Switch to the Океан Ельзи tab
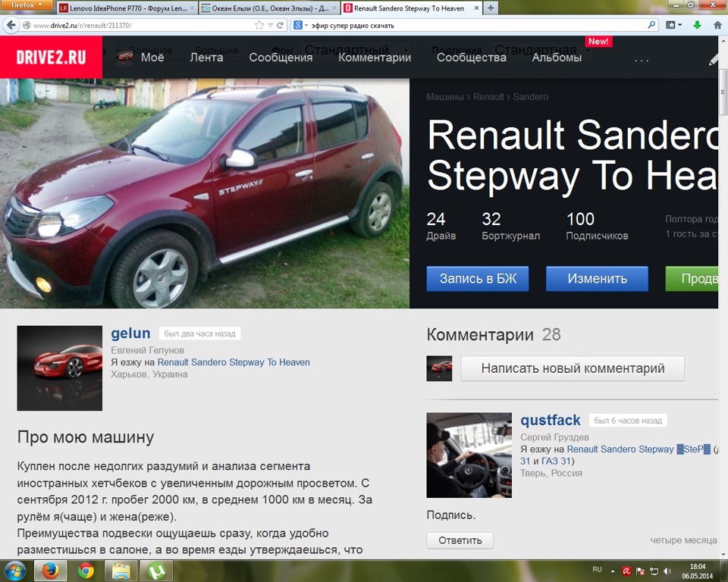 269,8
